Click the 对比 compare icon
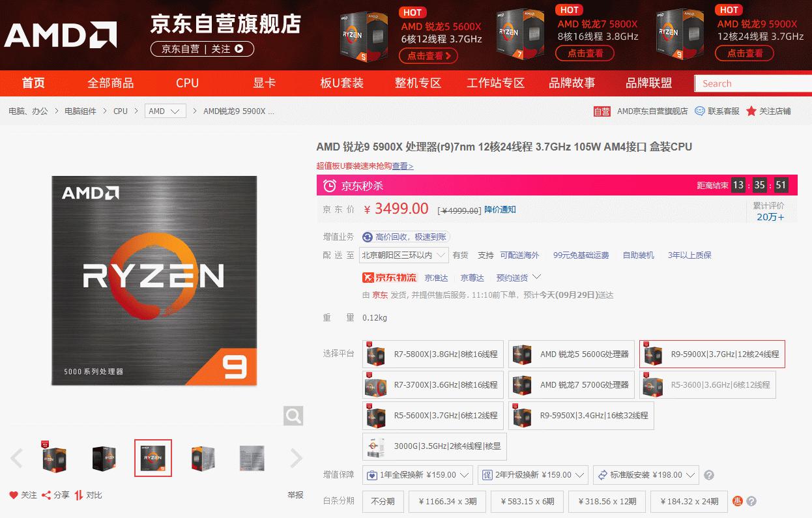 coord(79,495)
